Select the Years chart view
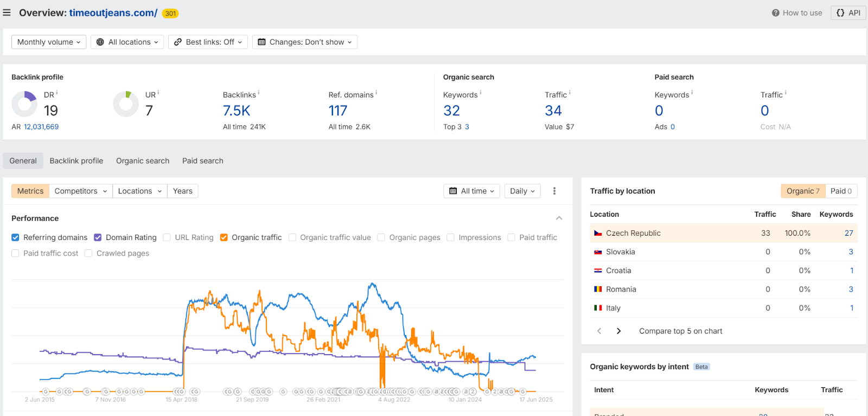Viewport: 868px width, 416px height. pos(183,191)
